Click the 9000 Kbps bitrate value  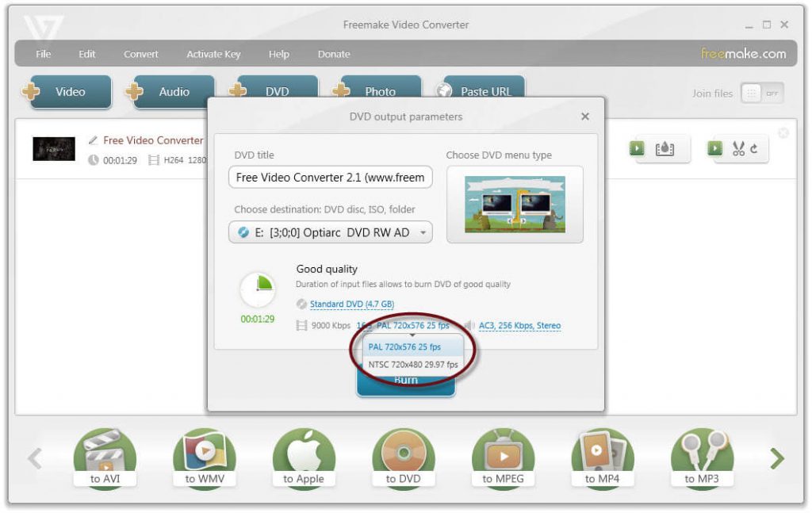coord(331,326)
